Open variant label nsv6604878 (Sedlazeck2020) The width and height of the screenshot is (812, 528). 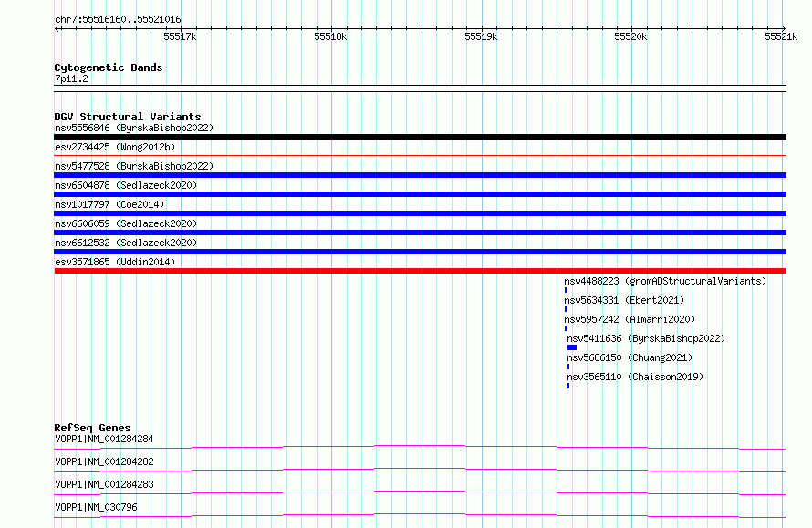pyautogui.click(x=126, y=185)
